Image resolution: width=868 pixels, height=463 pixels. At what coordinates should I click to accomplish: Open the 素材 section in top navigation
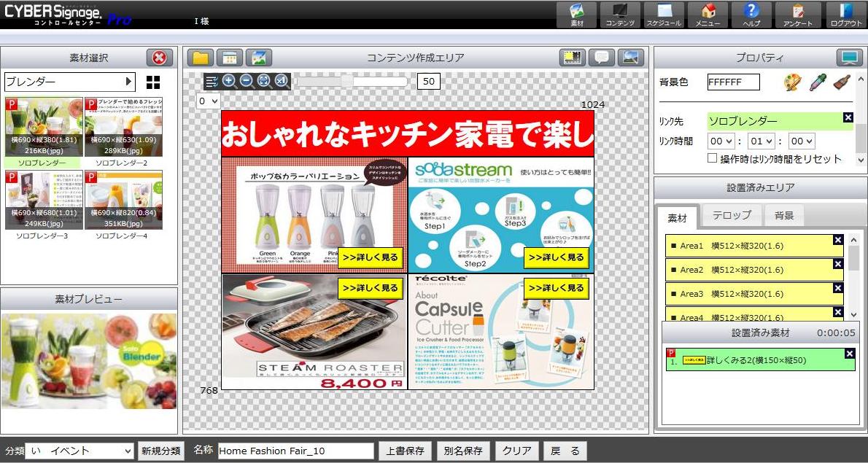point(577,15)
